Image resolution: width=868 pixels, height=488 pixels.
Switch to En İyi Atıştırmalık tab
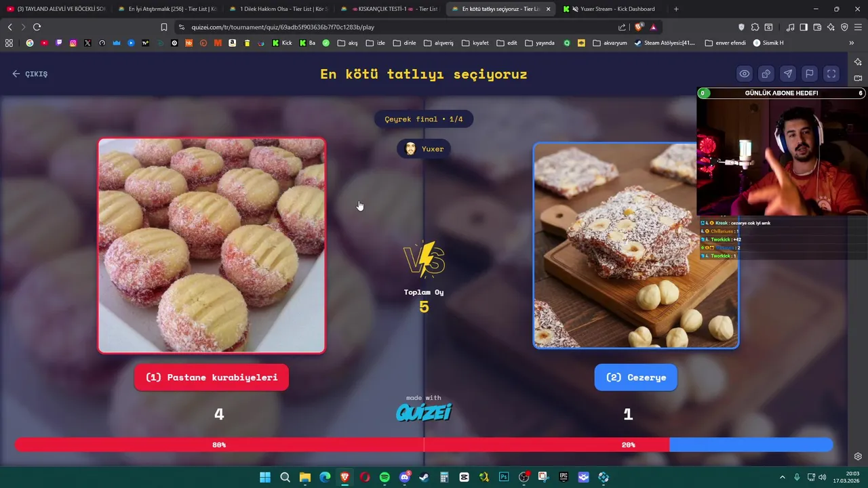coord(167,9)
